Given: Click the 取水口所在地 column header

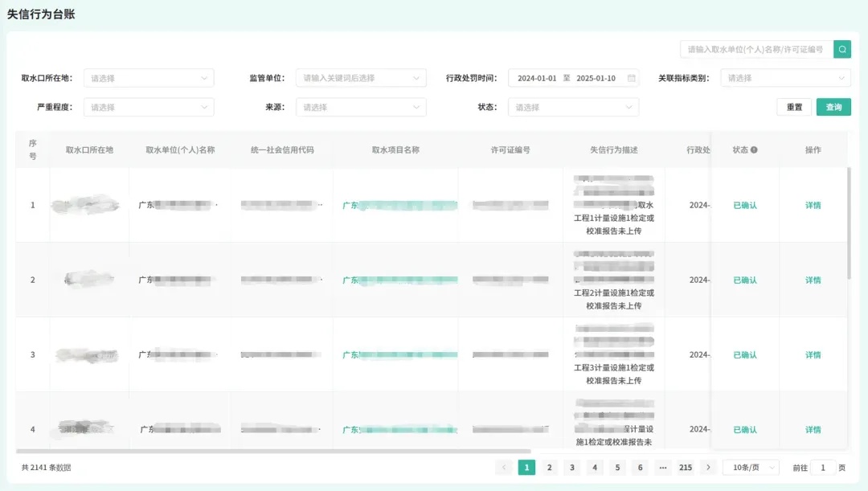Looking at the screenshot, I should (89, 150).
